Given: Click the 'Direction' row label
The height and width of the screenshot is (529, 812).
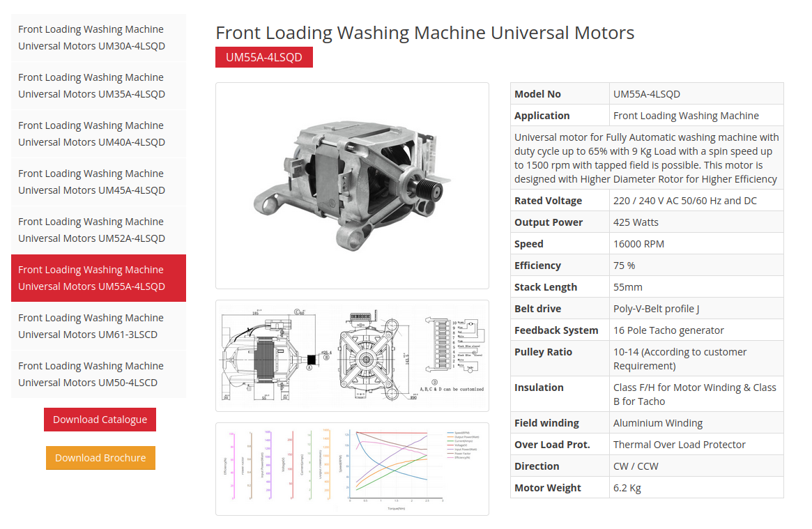Looking at the screenshot, I should pyautogui.click(x=537, y=466).
